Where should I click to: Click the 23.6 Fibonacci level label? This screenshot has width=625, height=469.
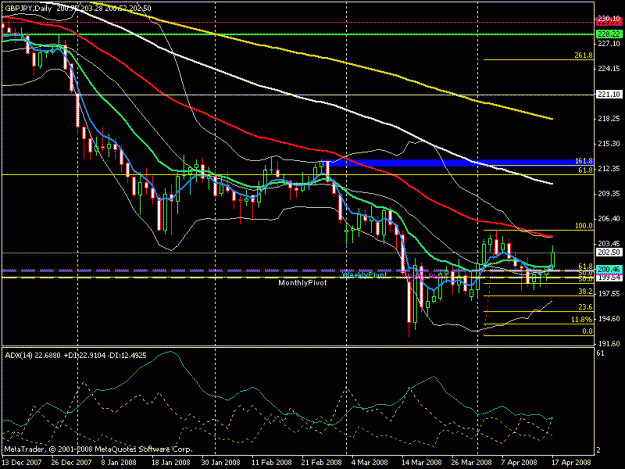(585, 307)
